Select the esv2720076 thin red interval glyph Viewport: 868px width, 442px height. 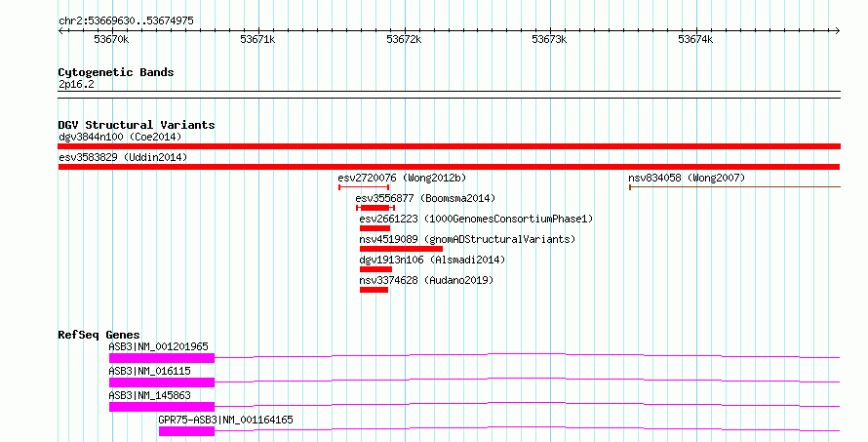(x=364, y=187)
